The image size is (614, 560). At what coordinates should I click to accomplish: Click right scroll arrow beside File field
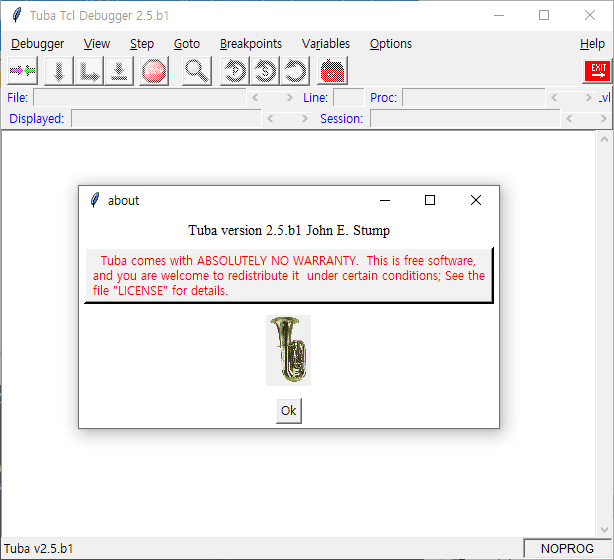coord(290,98)
